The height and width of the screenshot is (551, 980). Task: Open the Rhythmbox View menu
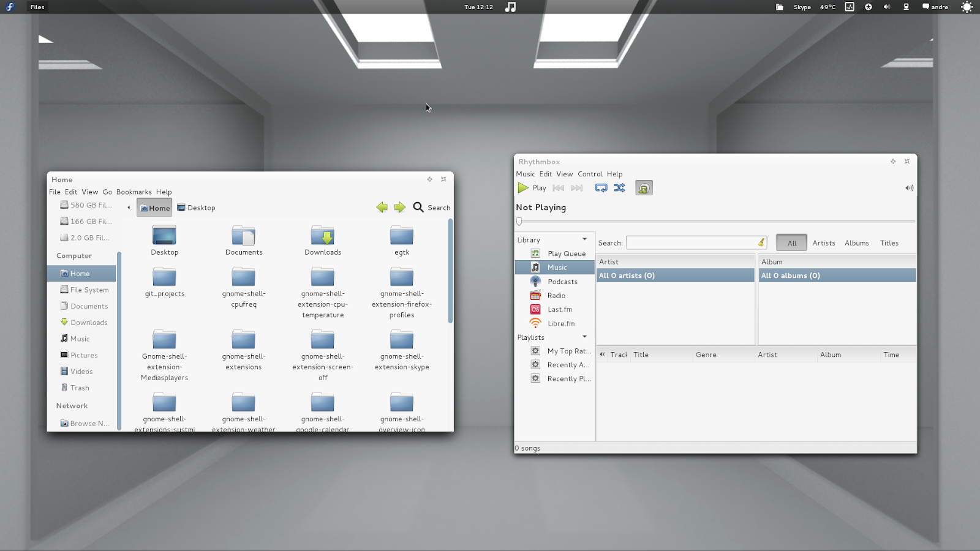tap(564, 174)
